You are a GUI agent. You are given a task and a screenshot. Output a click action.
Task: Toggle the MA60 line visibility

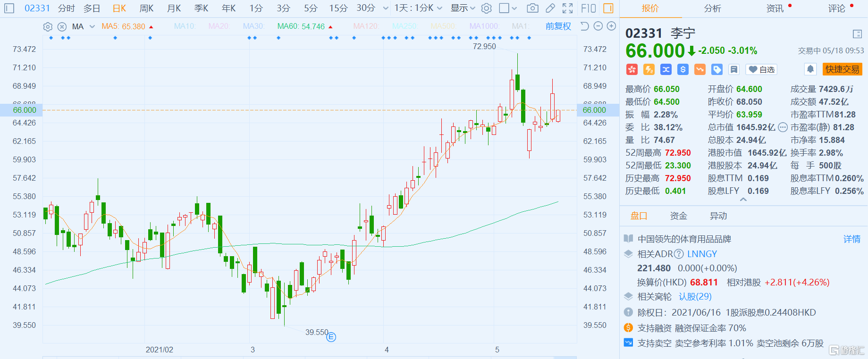[x=301, y=26]
